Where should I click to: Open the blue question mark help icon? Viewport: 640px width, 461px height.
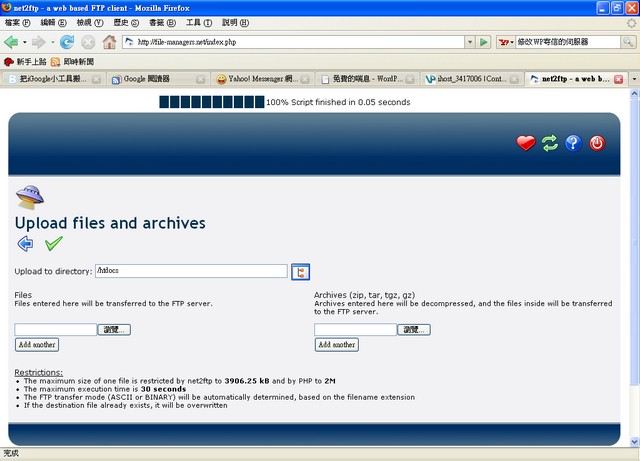(x=573, y=143)
